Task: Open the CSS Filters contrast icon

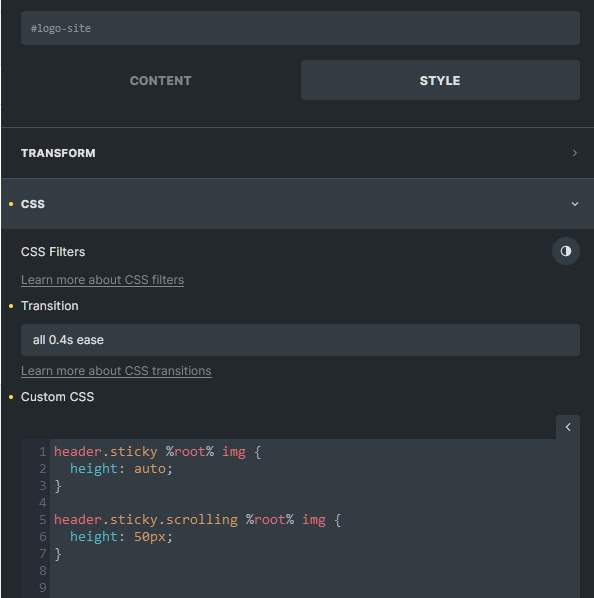Action: 566,251
